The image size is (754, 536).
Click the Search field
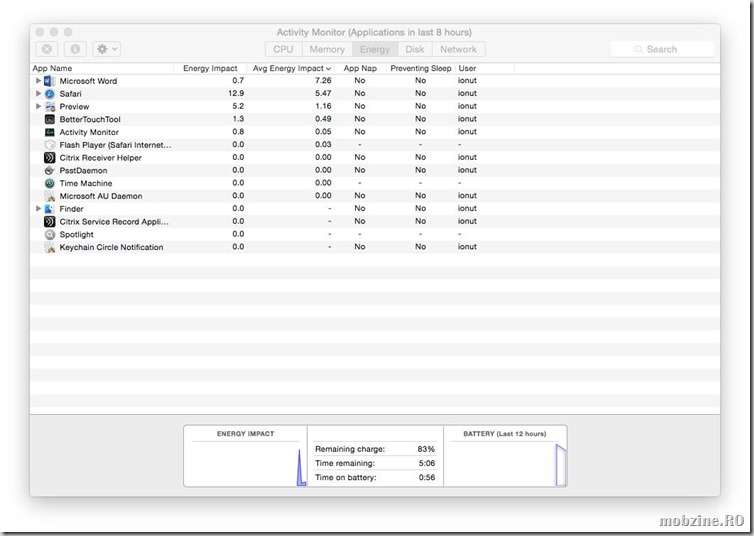point(662,49)
